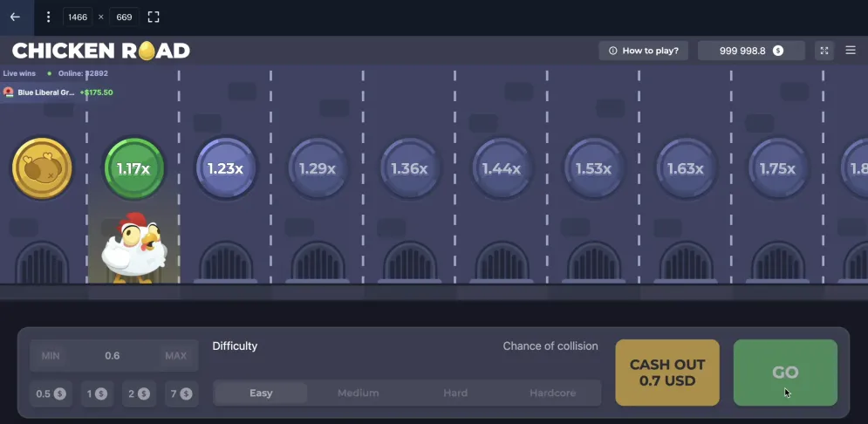The width and height of the screenshot is (868, 424).
Task: Set bet to MIN
Action: (x=51, y=355)
